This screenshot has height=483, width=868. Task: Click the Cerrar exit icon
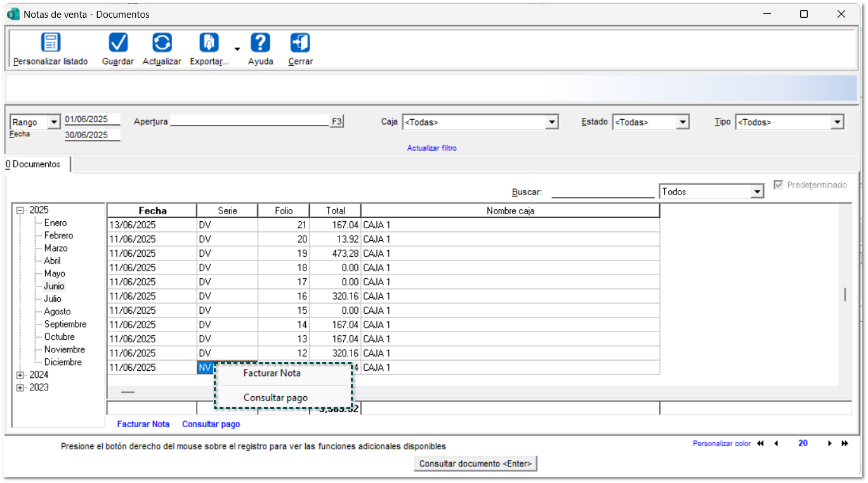(x=300, y=42)
